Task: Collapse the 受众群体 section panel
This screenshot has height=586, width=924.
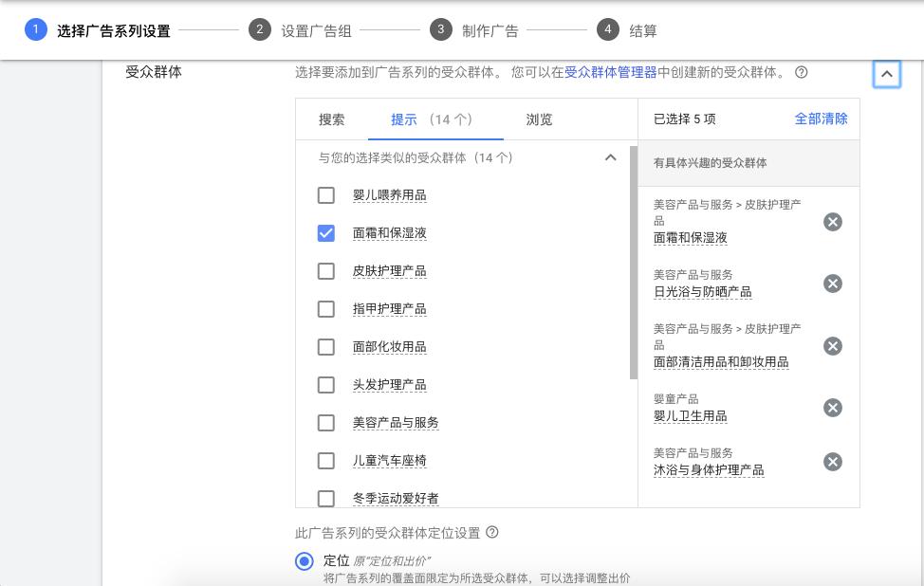Action: (x=887, y=73)
